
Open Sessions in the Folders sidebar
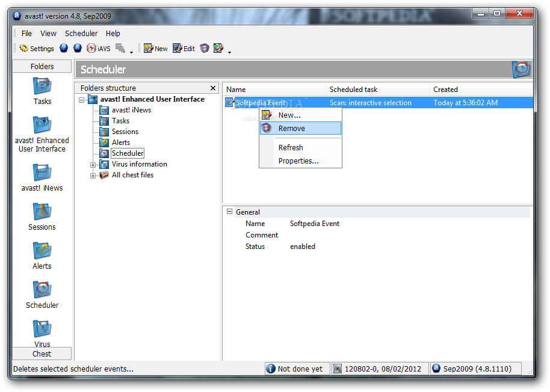tap(42, 216)
